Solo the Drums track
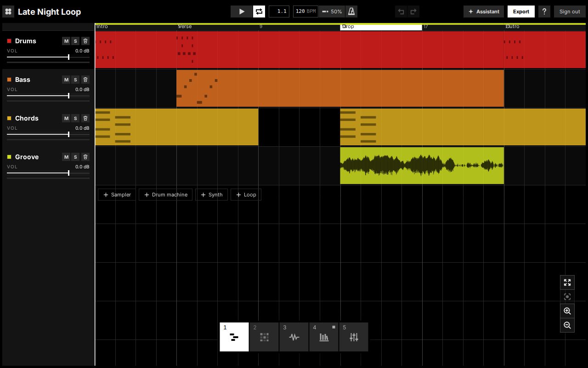Image resolution: width=588 pixels, height=368 pixels. (75, 41)
